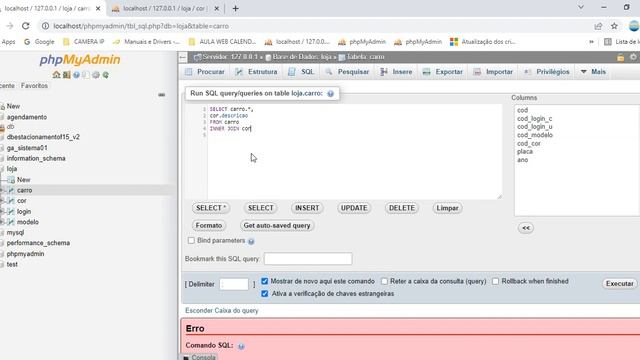Open the Microsoft bookmark Atualização dos cri...
Viewport: 640px width, 360px height.
pyautogui.click(x=483, y=42)
